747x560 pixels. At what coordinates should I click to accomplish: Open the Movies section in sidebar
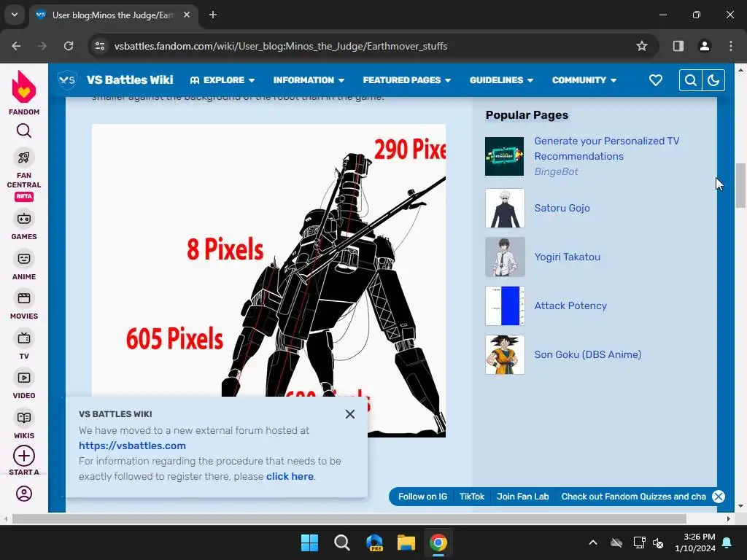click(24, 298)
